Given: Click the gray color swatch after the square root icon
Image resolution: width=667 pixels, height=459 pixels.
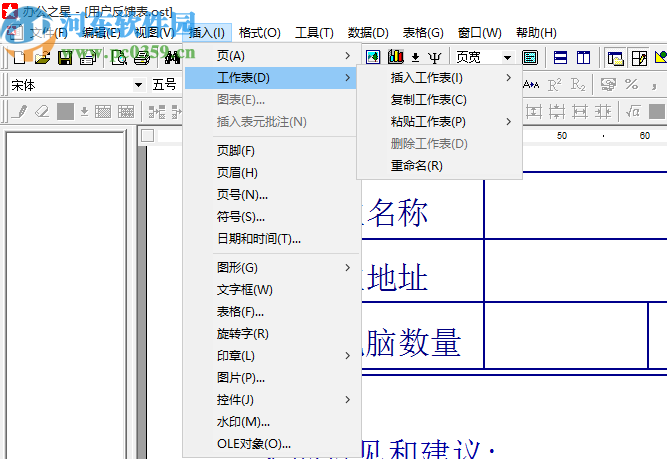Looking at the screenshot, I should (x=657, y=111).
